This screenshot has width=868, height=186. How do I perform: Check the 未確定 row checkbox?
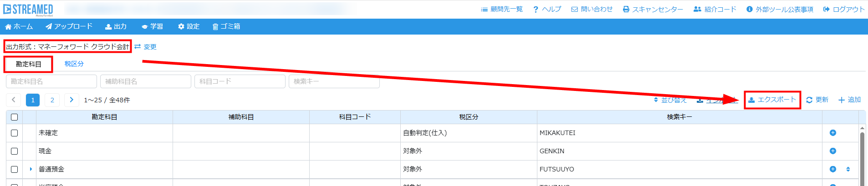pos(14,133)
